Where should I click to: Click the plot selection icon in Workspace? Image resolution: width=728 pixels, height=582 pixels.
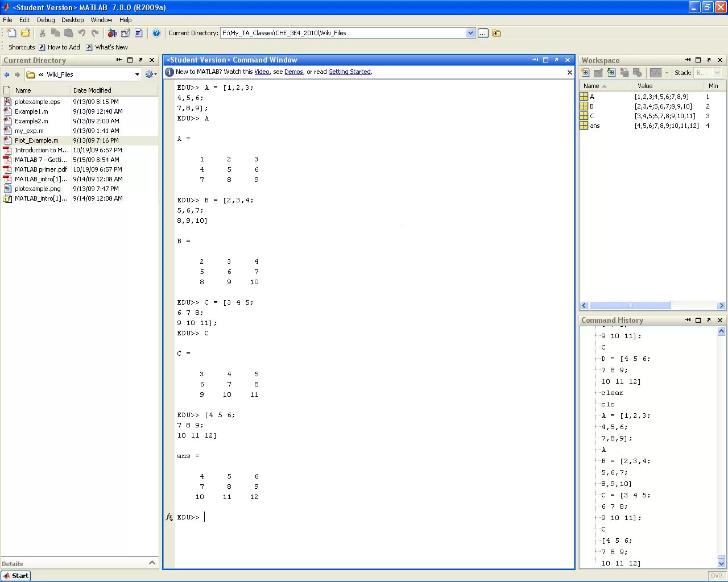(x=656, y=73)
